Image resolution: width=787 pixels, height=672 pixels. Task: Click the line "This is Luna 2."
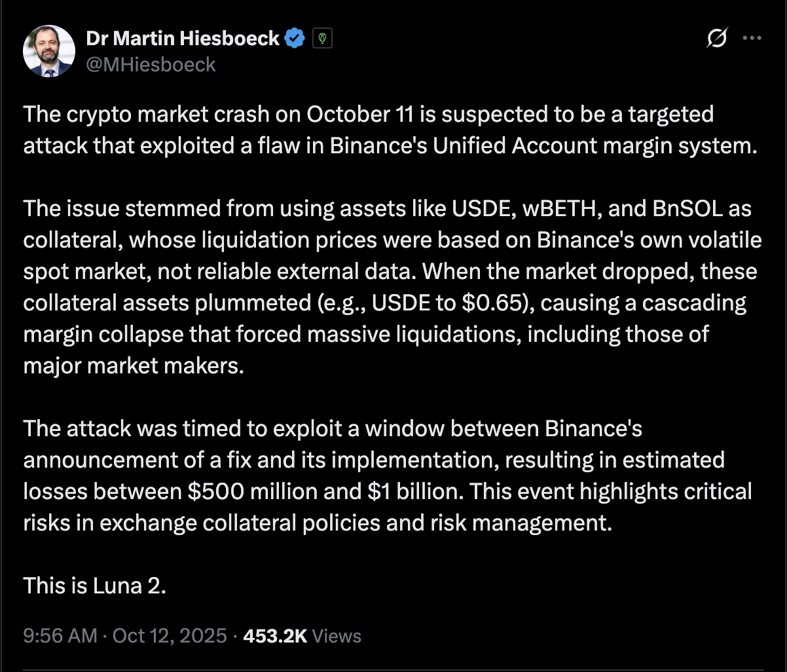95,585
